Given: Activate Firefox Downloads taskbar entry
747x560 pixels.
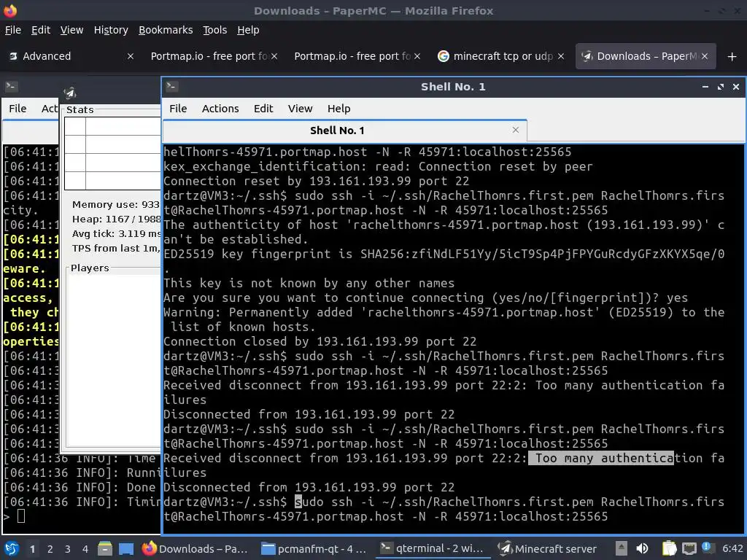Looking at the screenshot, I should (196, 549).
